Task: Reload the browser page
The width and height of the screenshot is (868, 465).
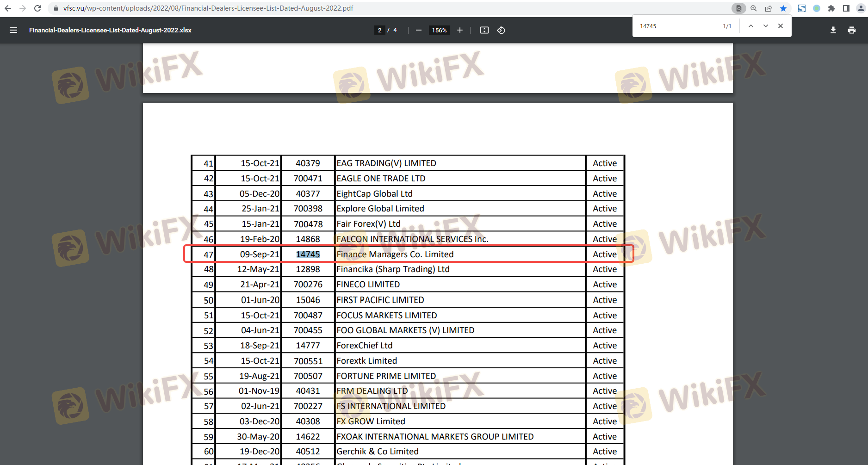Action: [37, 8]
